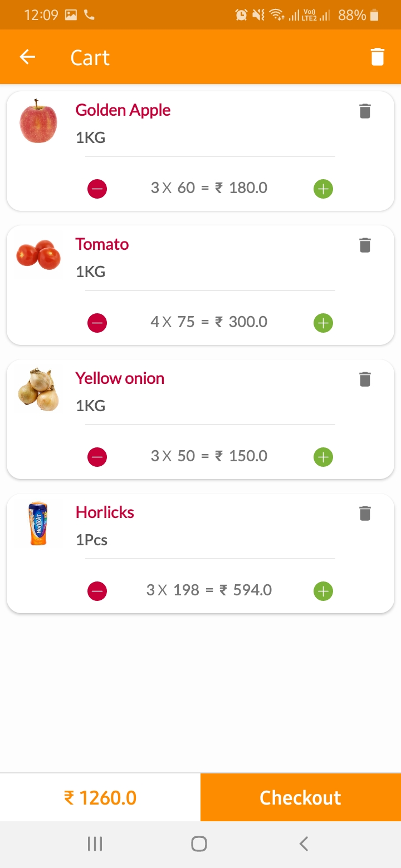The image size is (401, 868).
Task: Decrease Tomato quantity with minus button
Action: point(97,323)
